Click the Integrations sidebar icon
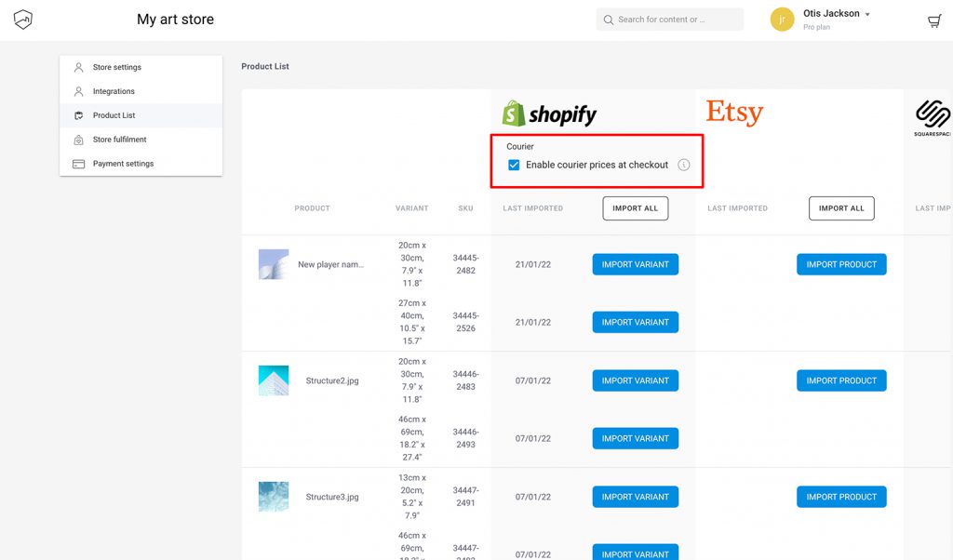The image size is (953, 560). pyautogui.click(x=78, y=92)
